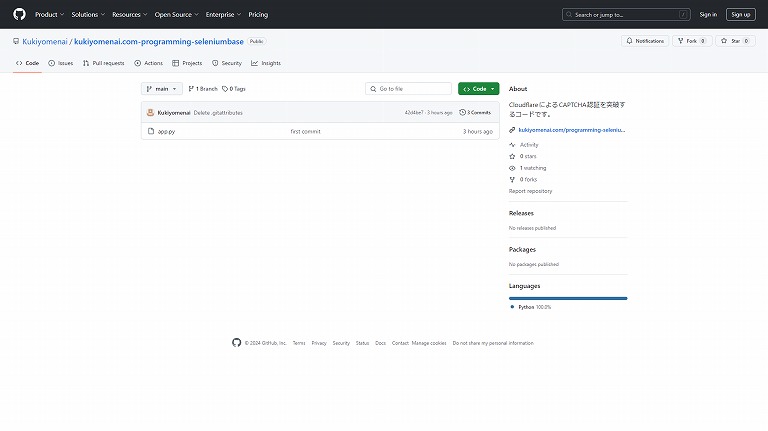The height and width of the screenshot is (431, 768).
Task: Go to the Pricing page
Action: [258, 15]
